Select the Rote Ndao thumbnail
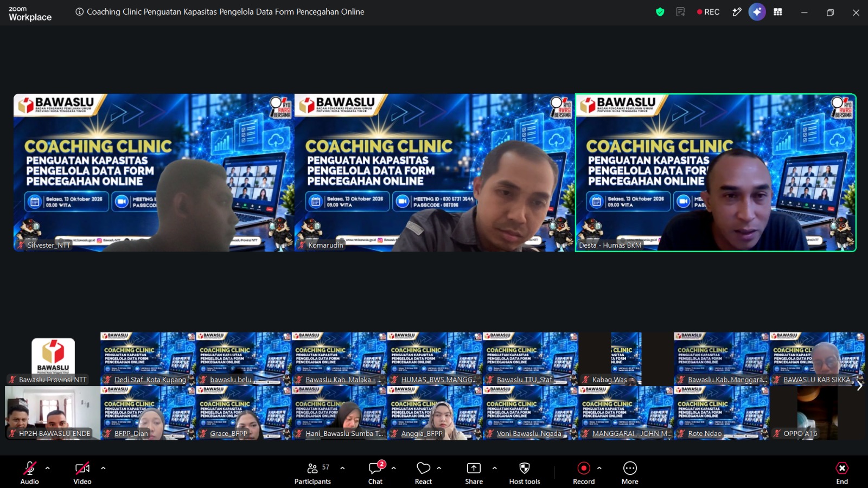Screen dimensions: 868x488 coord(722,413)
